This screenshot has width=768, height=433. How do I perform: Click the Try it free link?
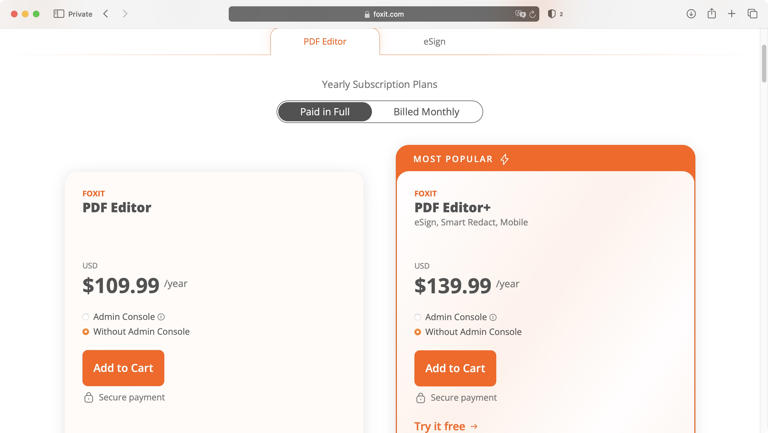click(x=446, y=426)
